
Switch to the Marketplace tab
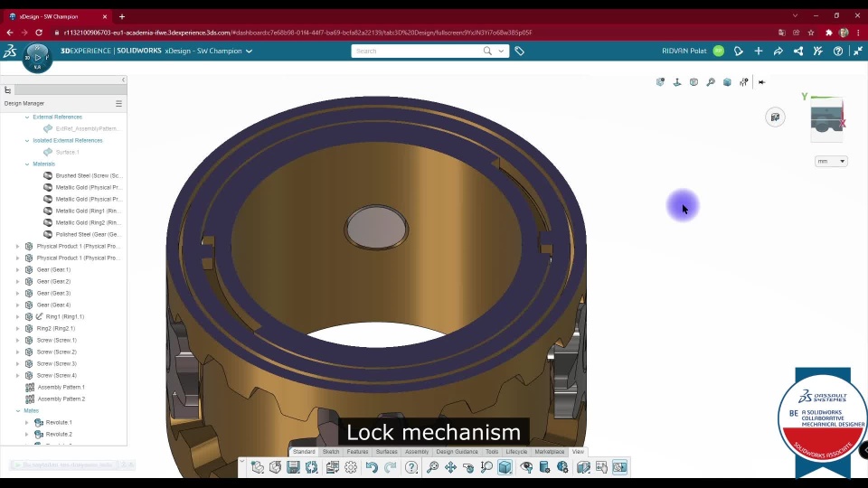point(550,452)
